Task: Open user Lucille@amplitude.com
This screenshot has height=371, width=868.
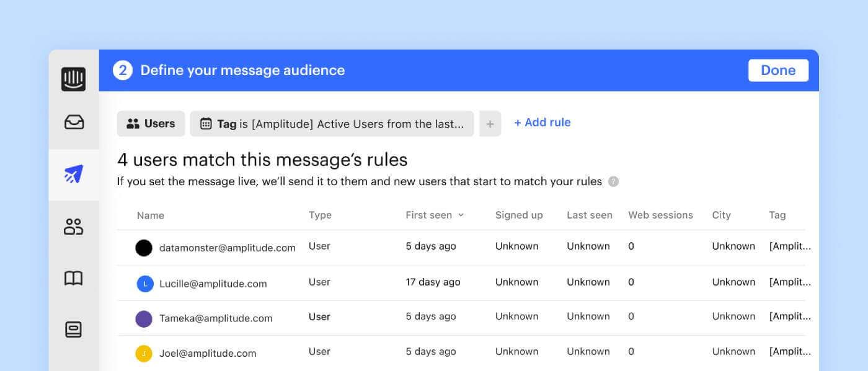Action: pyautogui.click(x=213, y=284)
